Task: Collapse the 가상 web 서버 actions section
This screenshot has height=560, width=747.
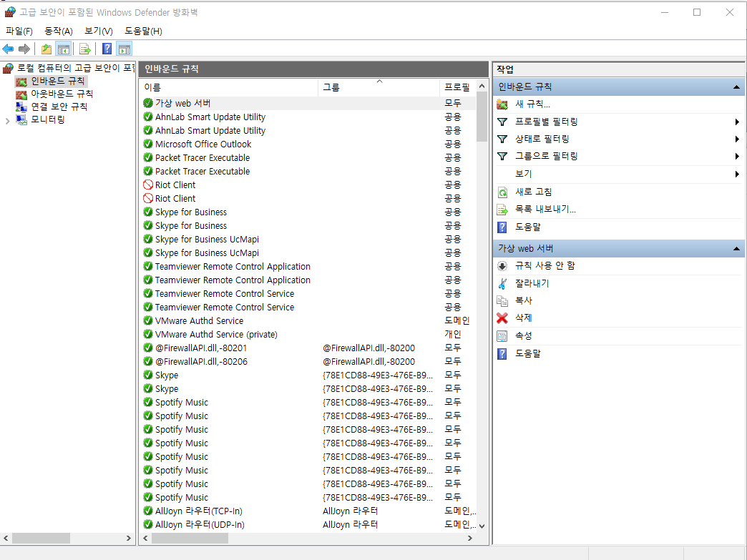Action: coord(736,249)
